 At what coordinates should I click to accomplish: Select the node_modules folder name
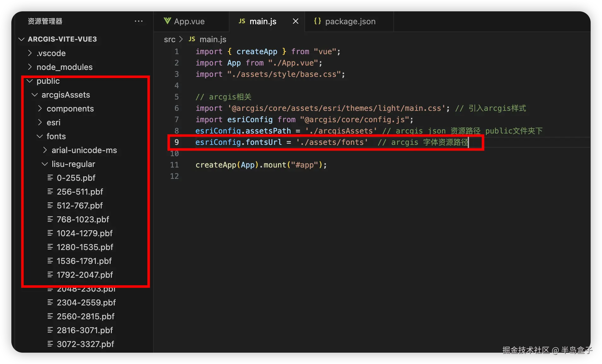[x=65, y=67]
